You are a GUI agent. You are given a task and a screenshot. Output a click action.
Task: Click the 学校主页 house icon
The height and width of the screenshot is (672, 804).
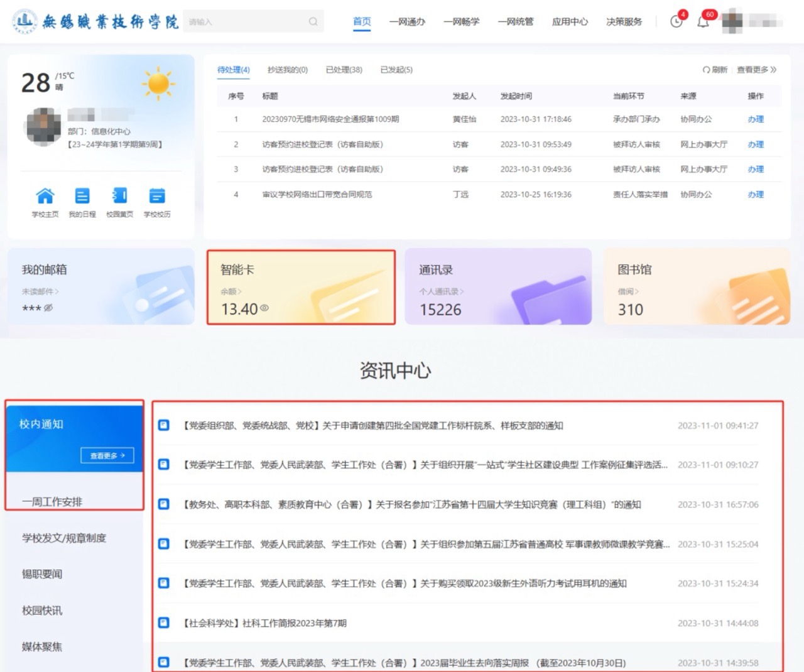(x=45, y=196)
